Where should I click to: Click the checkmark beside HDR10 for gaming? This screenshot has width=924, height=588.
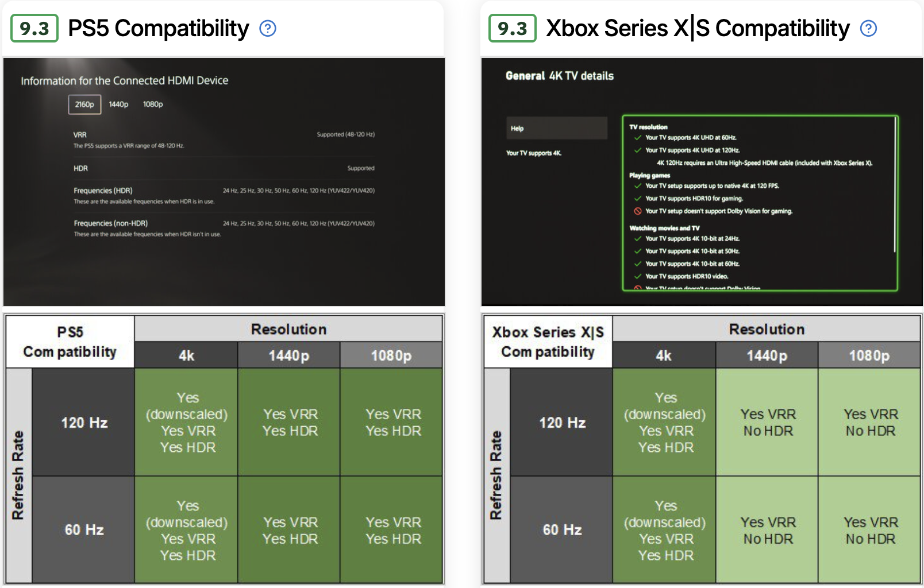coord(637,199)
